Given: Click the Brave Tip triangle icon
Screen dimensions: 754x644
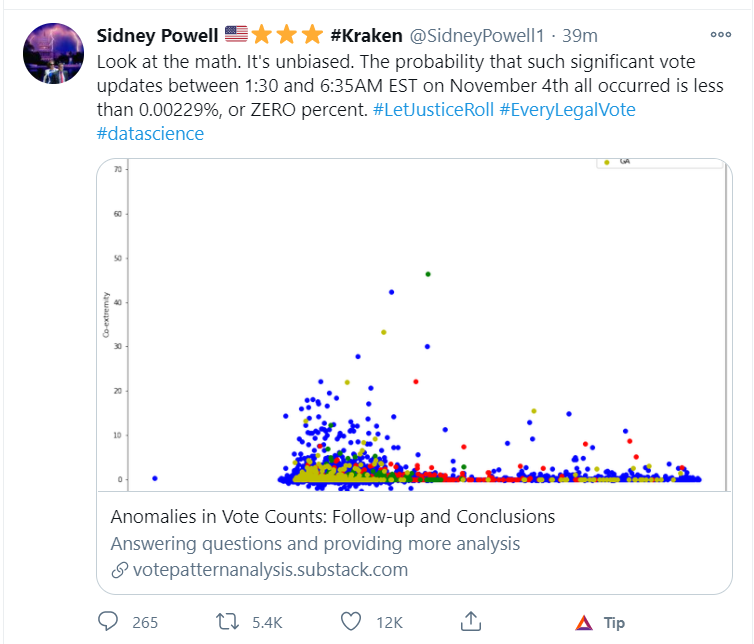Looking at the screenshot, I should [584, 623].
